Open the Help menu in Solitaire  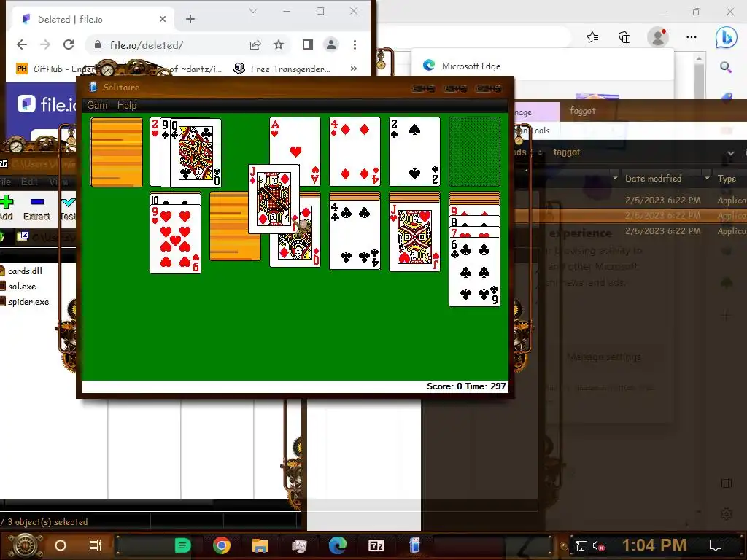pyautogui.click(x=127, y=105)
